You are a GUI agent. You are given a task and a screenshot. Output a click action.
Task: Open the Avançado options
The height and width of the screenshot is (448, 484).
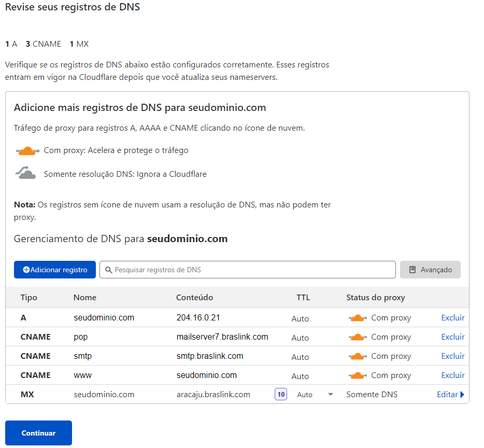click(x=430, y=270)
